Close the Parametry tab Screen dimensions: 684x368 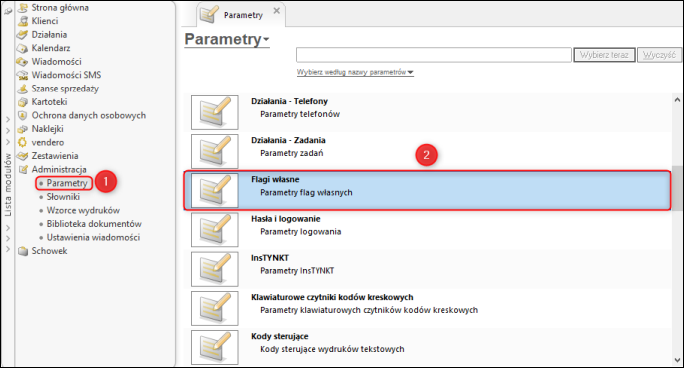point(277,11)
